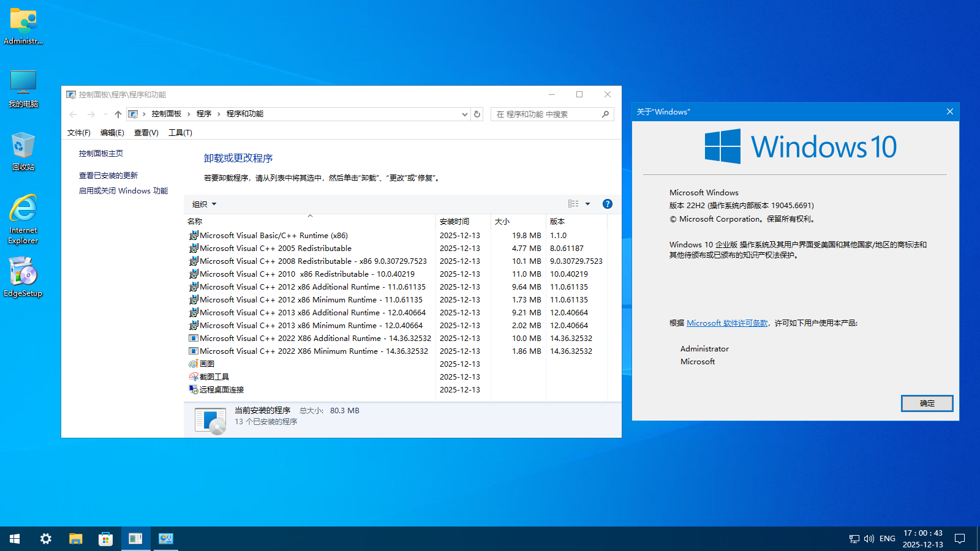Image resolution: width=980 pixels, height=551 pixels.
Task: Open the Windows Start menu
Action: (x=15, y=539)
